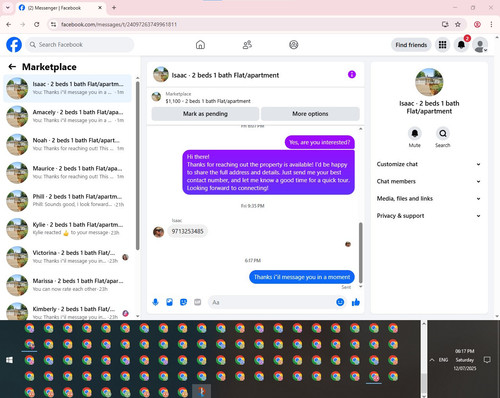This screenshot has height=398, width=500.
Task: Click the ENG language indicator in tray
Action: pyautogui.click(x=443, y=360)
